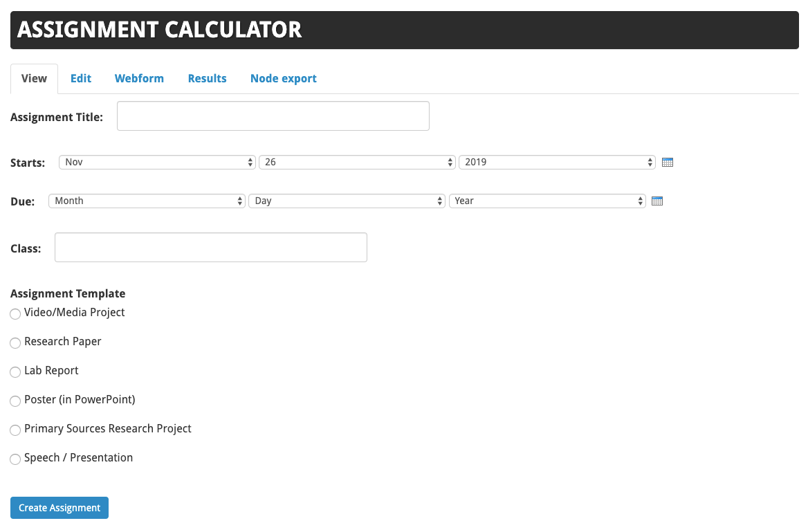Click the stepper arrows on the start month

tap(250, 161)
